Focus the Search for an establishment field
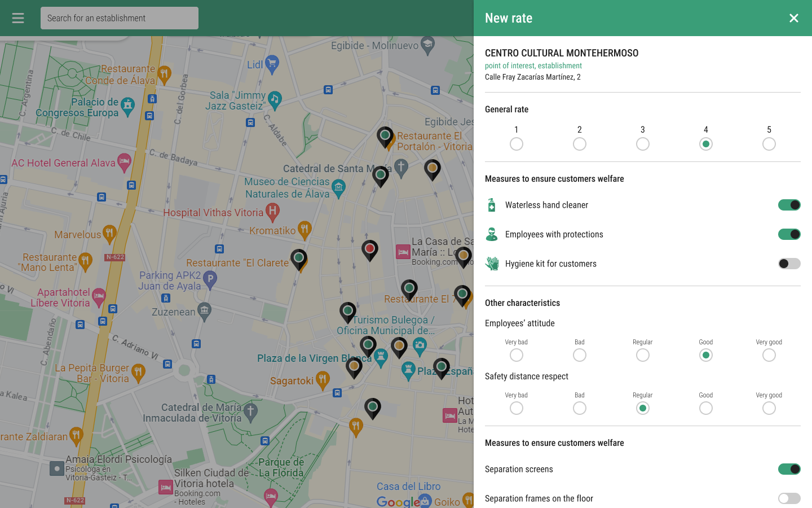The image size is (812, 508). pos(120,18)
